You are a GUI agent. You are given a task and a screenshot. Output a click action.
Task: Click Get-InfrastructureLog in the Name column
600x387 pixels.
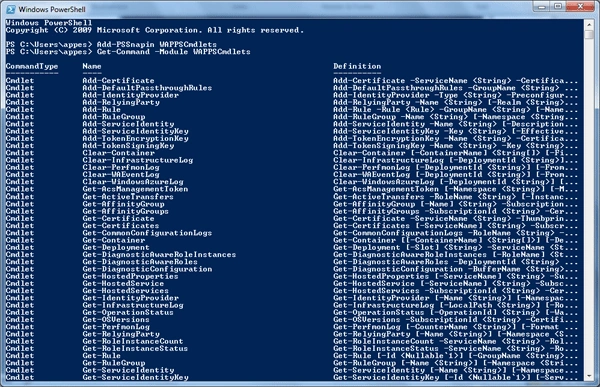(x=133, y=305)
